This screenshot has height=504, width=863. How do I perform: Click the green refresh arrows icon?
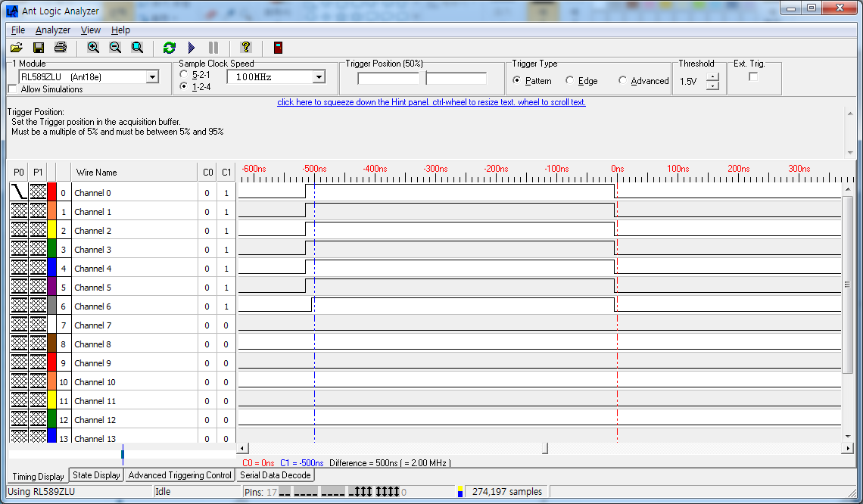pyautogui.click(x=170, y=48)
